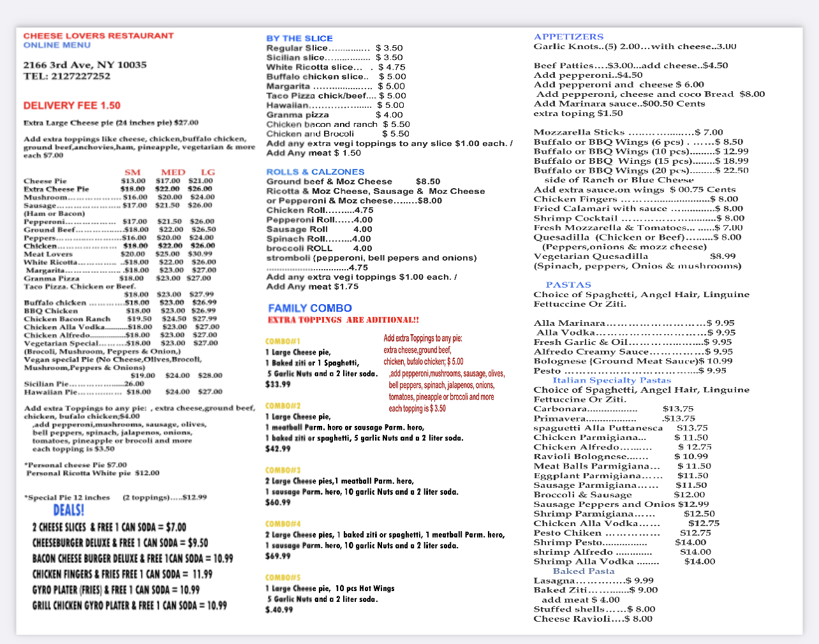
Task: Click the APPETIZERS section heading
Action: tap(568, 36)
